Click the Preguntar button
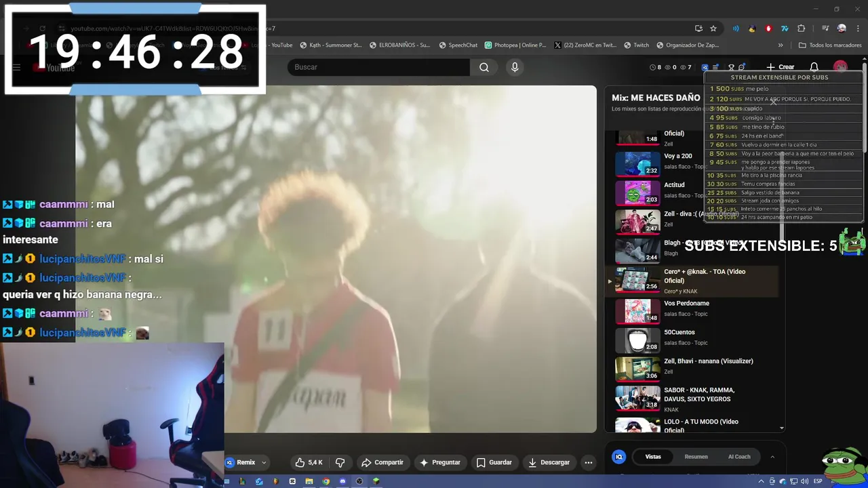Viewport: 868px width, 488px height. 439,462
